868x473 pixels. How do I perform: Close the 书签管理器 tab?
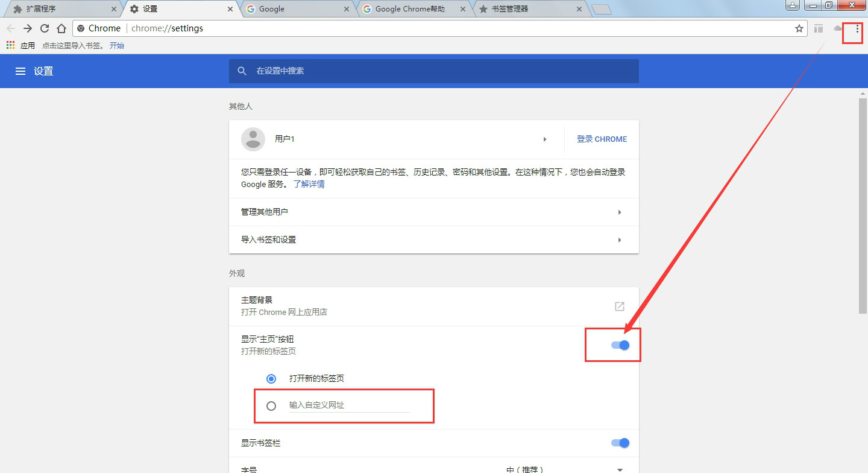tap(579, 9)
